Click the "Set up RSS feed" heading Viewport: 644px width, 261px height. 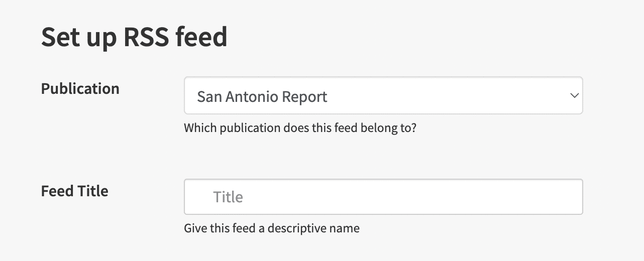coord(134,37)
